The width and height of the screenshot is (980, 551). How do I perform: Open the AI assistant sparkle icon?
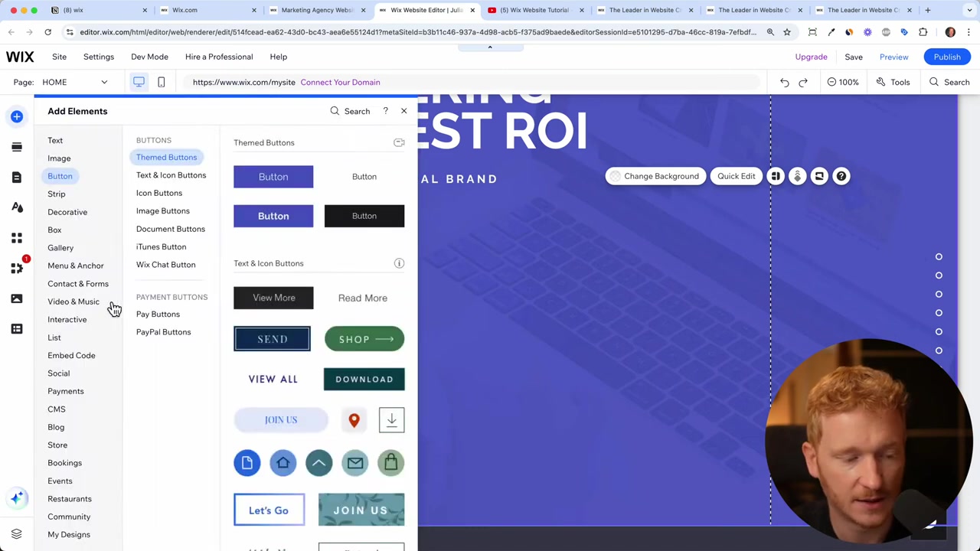point(17,498)
